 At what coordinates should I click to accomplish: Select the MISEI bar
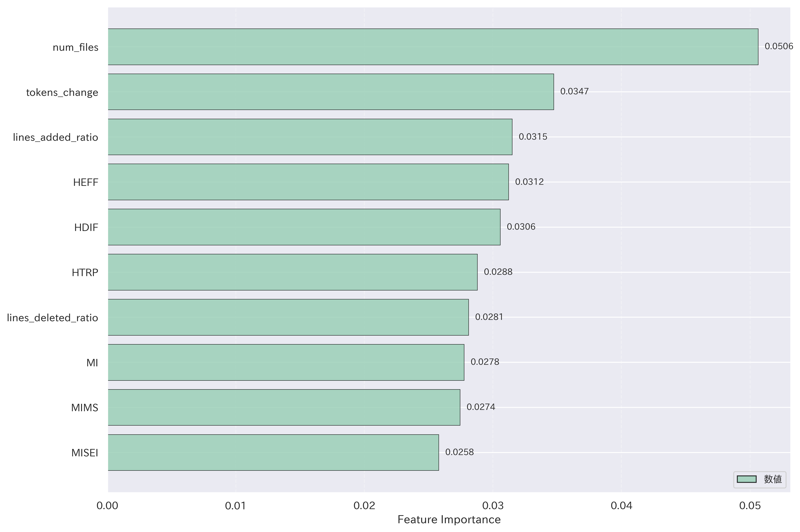pyautogui.click(x=273, y=453)
